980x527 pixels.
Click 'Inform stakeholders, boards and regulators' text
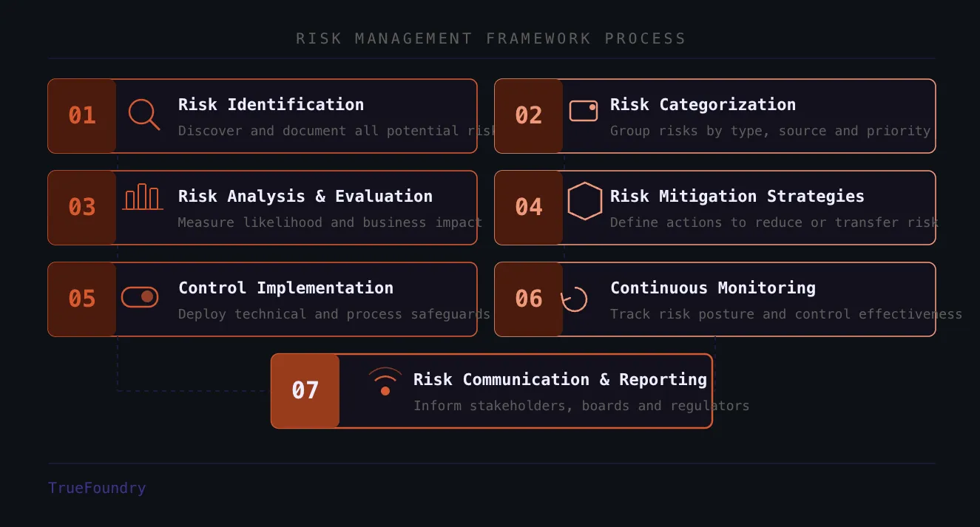[x=581, y=406]
